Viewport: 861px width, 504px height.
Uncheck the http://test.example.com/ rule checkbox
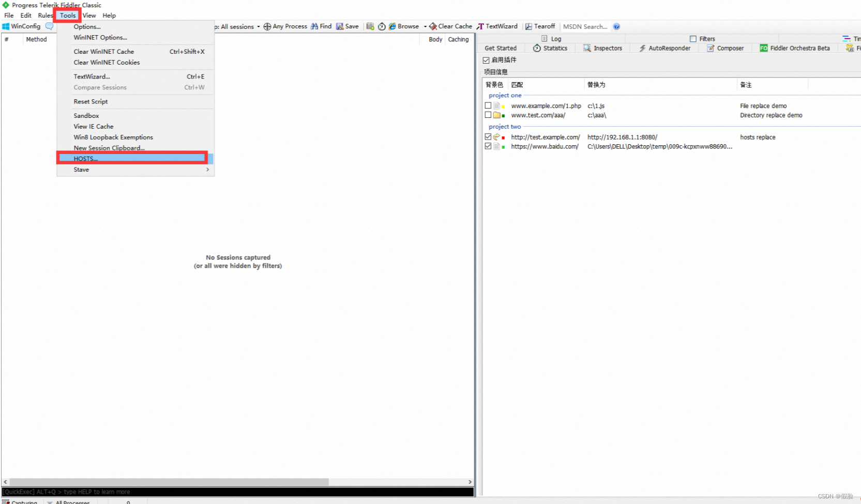click(x=488, y=137)
